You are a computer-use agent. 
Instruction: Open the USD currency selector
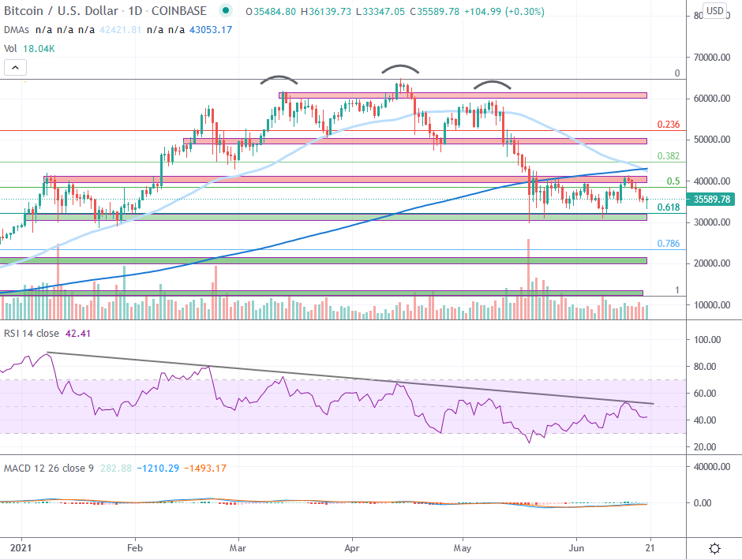pyautogui.click(x=714, y=10)
